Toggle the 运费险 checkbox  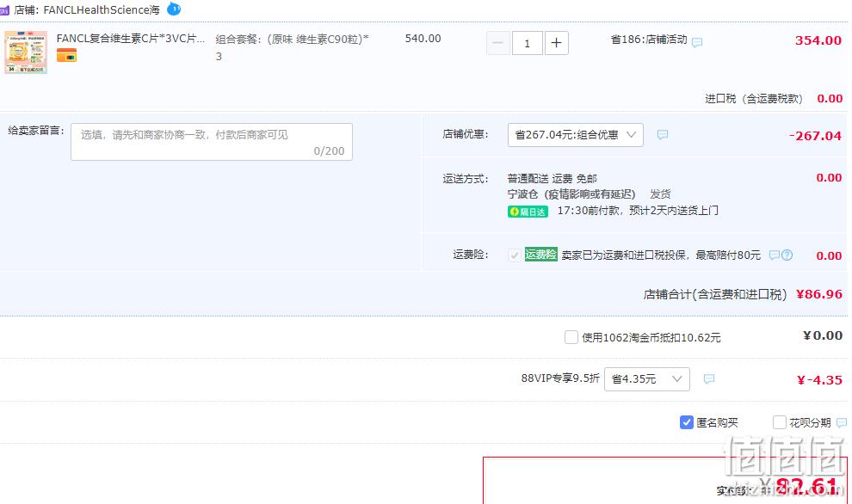tap(514, 255)
